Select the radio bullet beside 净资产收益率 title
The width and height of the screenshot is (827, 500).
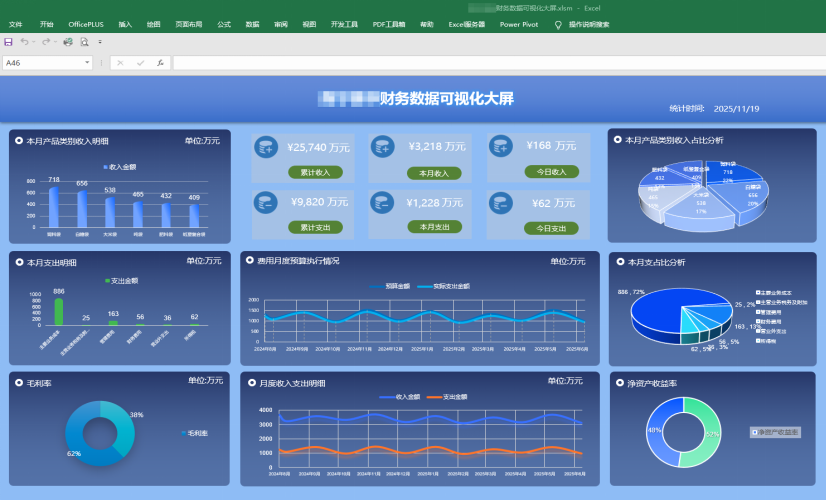coord(618,382)
